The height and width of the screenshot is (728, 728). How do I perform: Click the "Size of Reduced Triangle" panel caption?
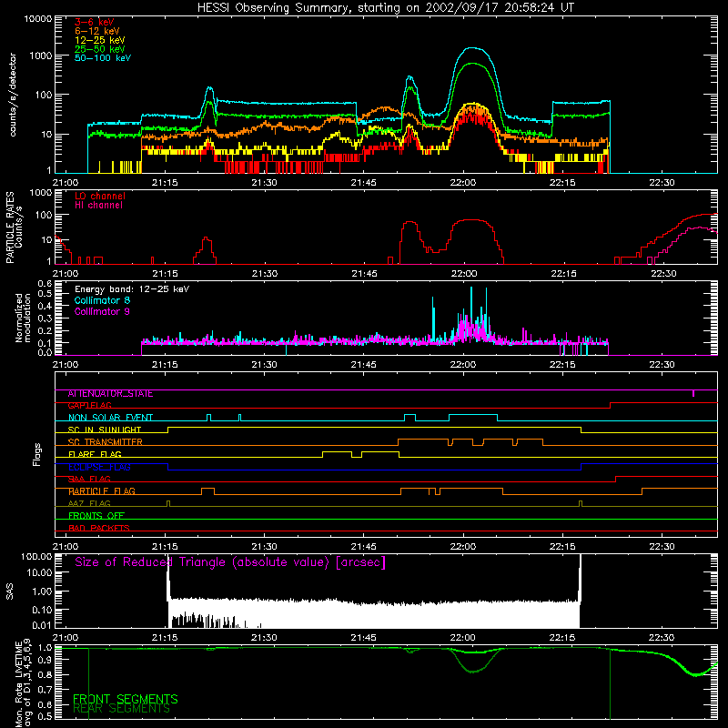(230, 562)
